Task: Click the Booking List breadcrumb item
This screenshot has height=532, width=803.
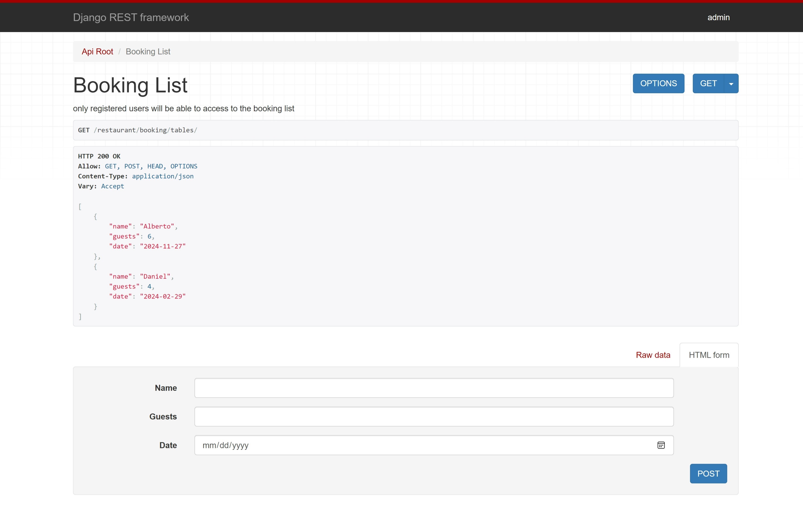Action: click(148, 52)
